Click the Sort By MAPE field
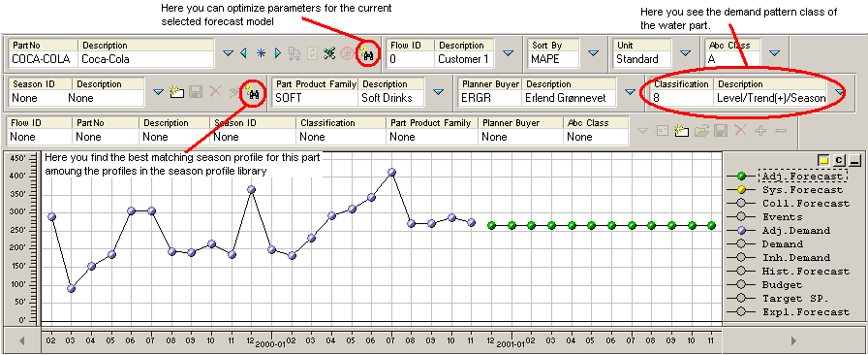868x355 pixels. click(x=553, y=59)
